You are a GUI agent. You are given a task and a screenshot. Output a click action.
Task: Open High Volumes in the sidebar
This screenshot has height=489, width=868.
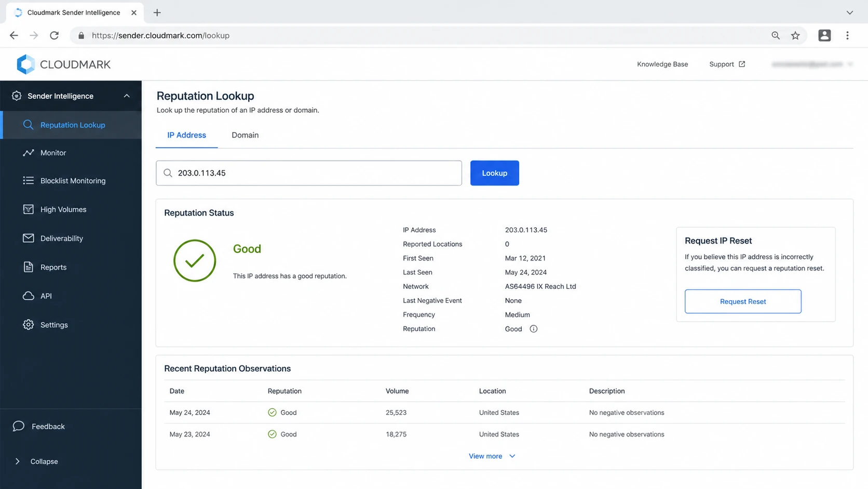click(x=71, y=209)
